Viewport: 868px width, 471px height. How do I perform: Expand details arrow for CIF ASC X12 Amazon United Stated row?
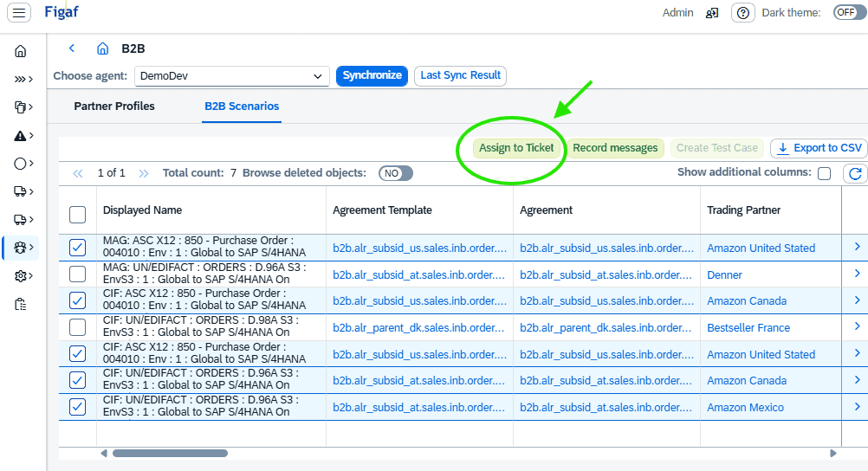(857, 353)
